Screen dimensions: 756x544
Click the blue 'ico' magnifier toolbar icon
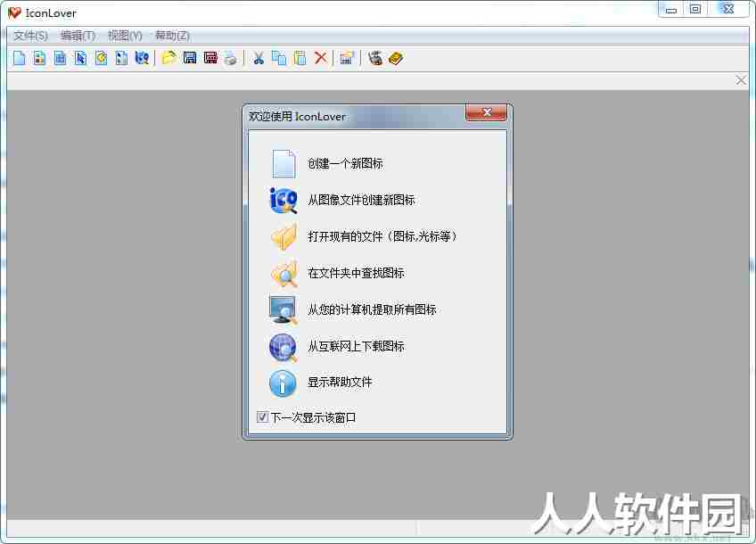[x=142, y=58]
